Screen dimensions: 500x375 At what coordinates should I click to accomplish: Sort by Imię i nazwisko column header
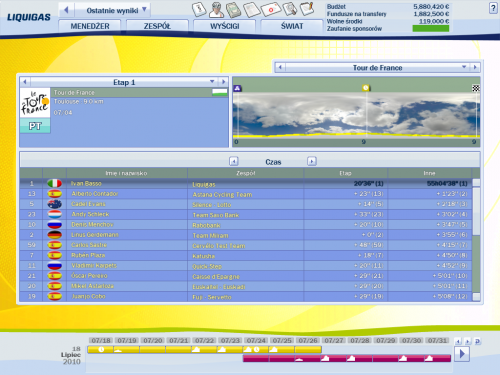pyautogui.click(x=127, y=173)
